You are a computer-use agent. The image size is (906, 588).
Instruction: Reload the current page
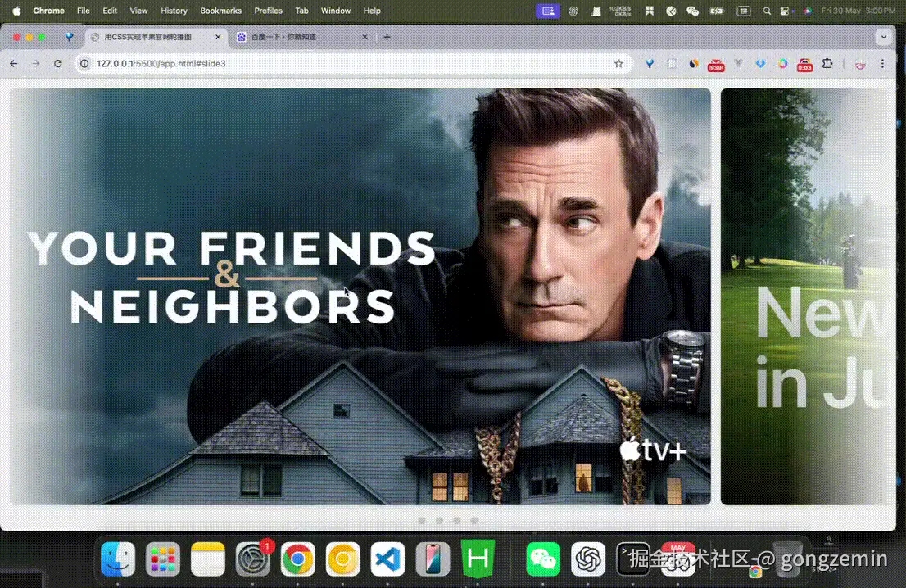(58, 64)
